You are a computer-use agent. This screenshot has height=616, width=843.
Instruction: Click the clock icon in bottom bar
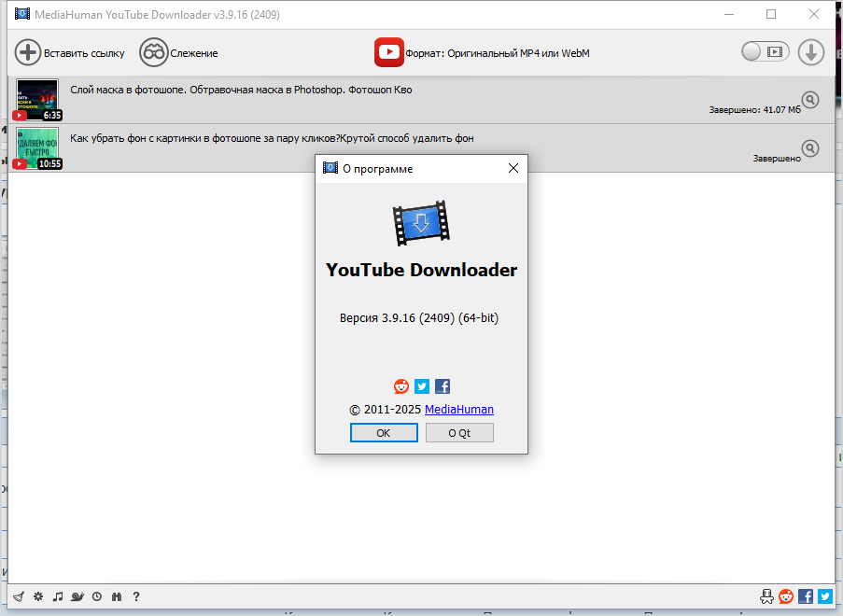tap(97, 596)
